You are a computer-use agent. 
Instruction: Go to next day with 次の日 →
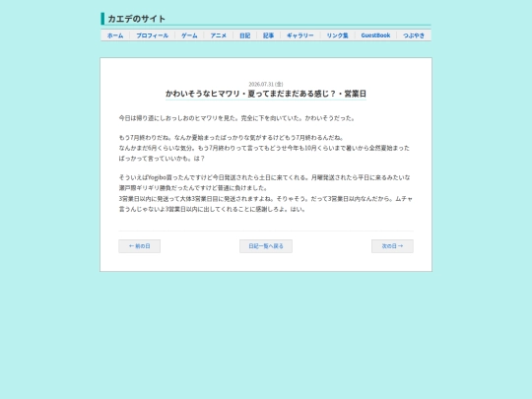tap(392, 246)
